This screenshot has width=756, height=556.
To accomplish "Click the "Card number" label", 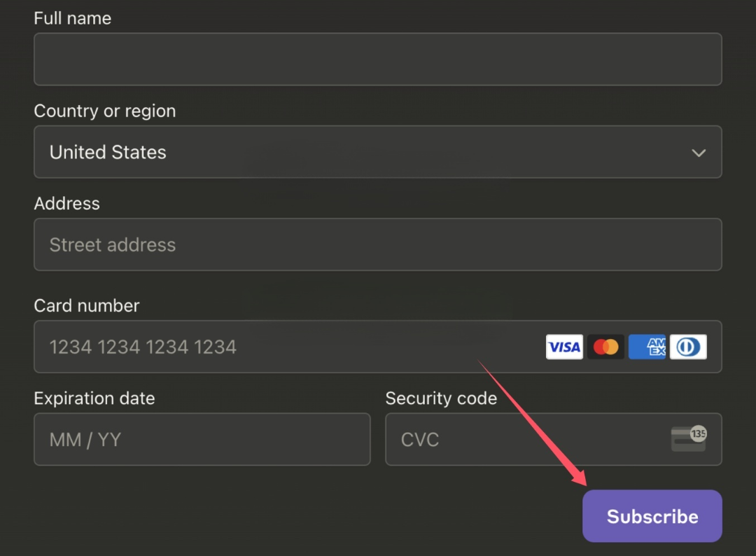I will click(x=86, y=305).
